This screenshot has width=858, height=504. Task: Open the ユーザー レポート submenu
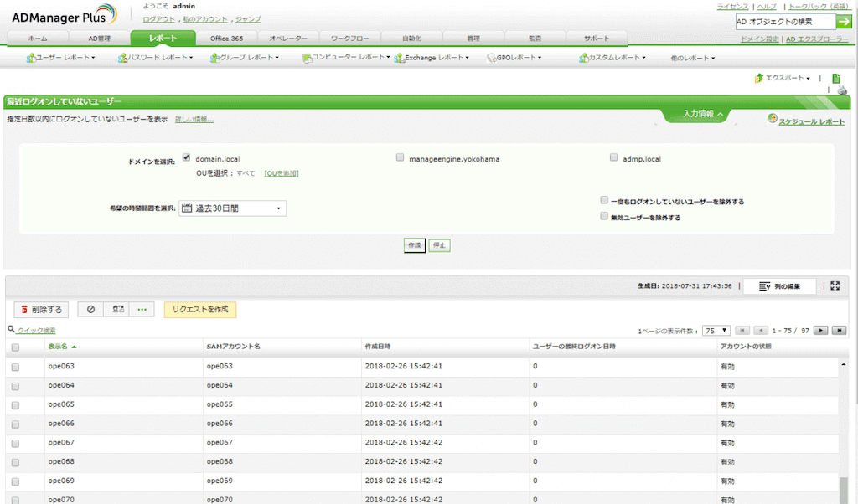tap(61, 58)
